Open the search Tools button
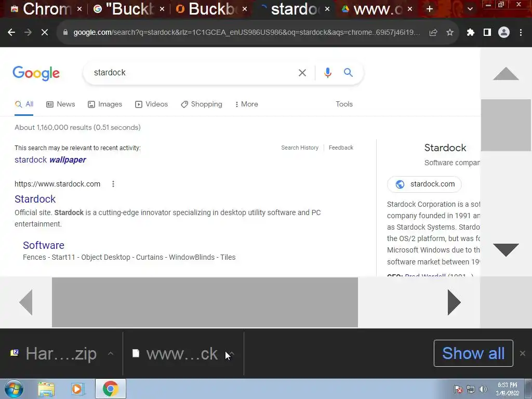532x399 pixels. [x=344, y=104]
